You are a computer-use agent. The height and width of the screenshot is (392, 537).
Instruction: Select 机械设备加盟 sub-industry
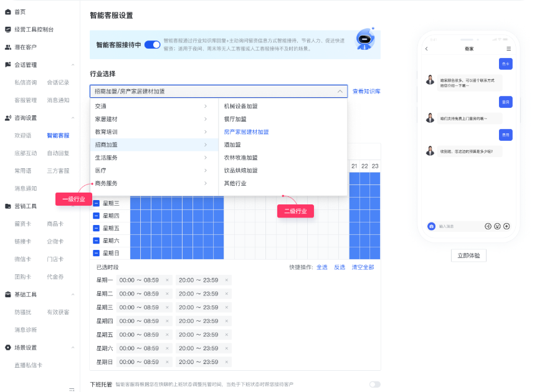click(x=240, y=106)
